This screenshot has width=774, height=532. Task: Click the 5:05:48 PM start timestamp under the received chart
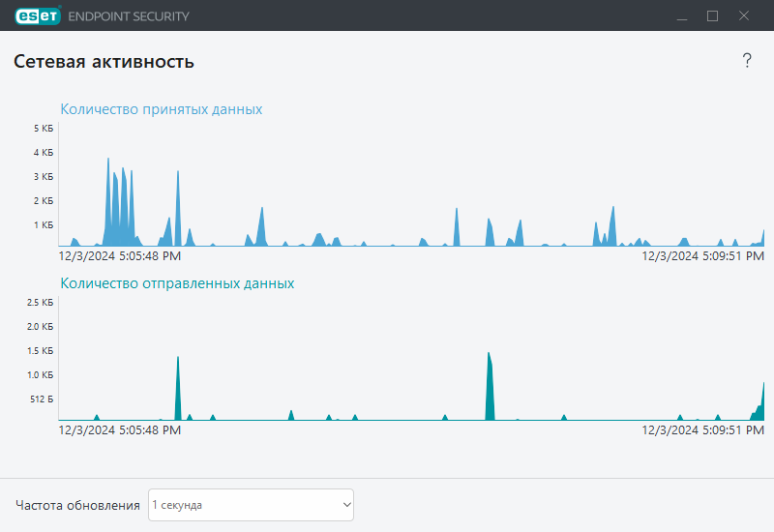tap(119, 256)
